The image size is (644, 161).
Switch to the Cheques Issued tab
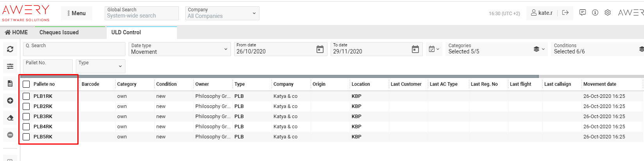pos(59,32)
